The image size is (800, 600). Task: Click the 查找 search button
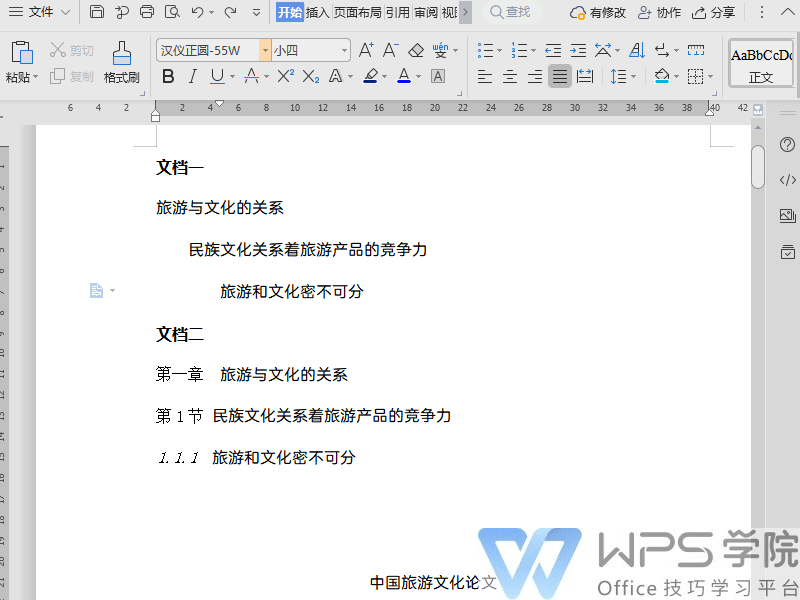(510, 12)
